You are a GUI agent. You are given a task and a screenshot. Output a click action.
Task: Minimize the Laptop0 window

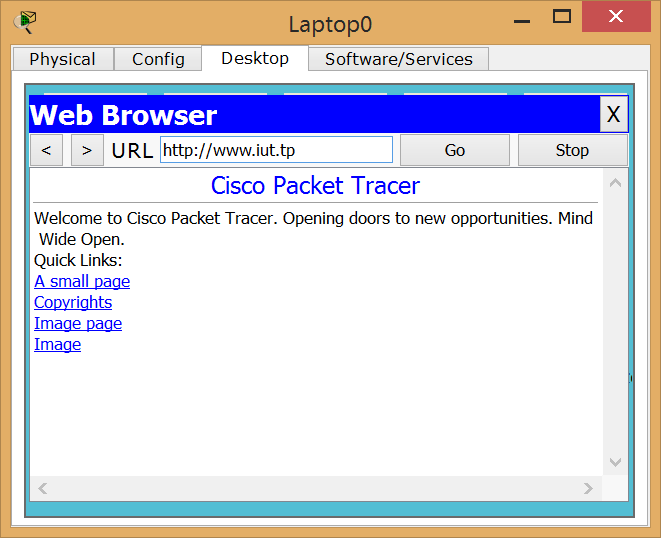pos(522,21)
